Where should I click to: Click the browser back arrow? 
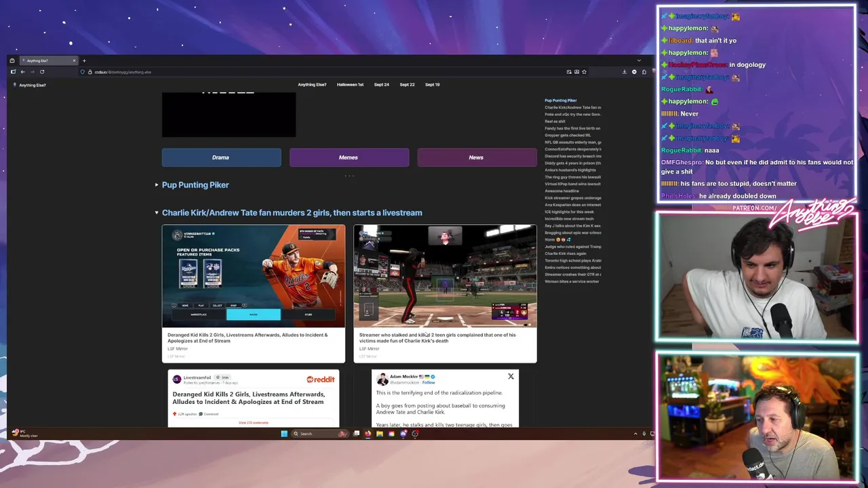[x=22, y=72]
